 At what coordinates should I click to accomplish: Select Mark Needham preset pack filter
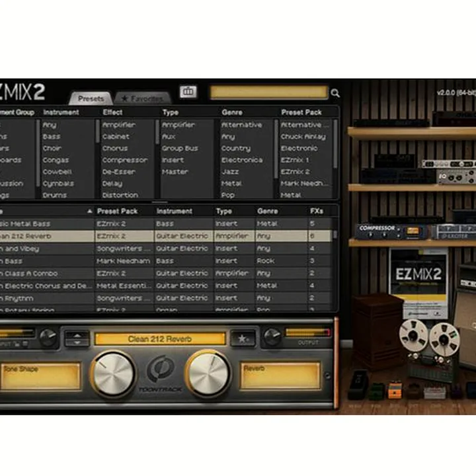coord(305,184)
